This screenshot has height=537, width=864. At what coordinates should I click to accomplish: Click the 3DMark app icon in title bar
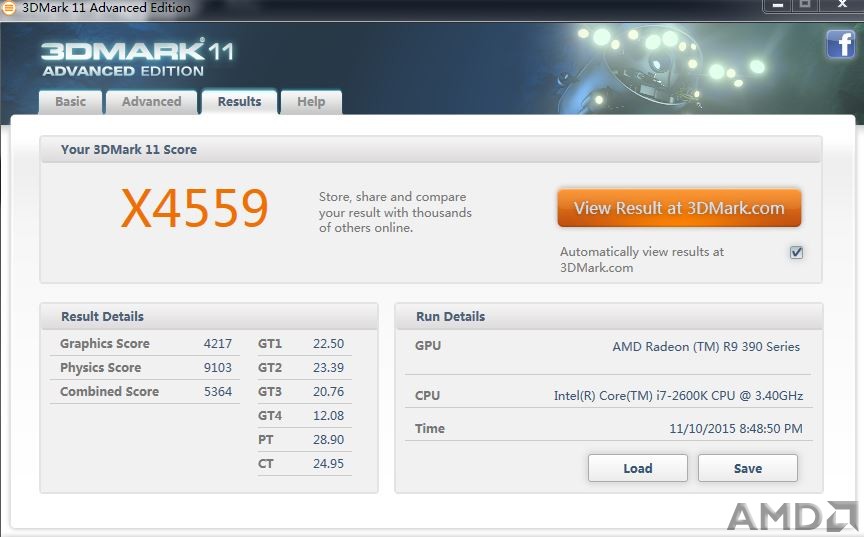8,8
